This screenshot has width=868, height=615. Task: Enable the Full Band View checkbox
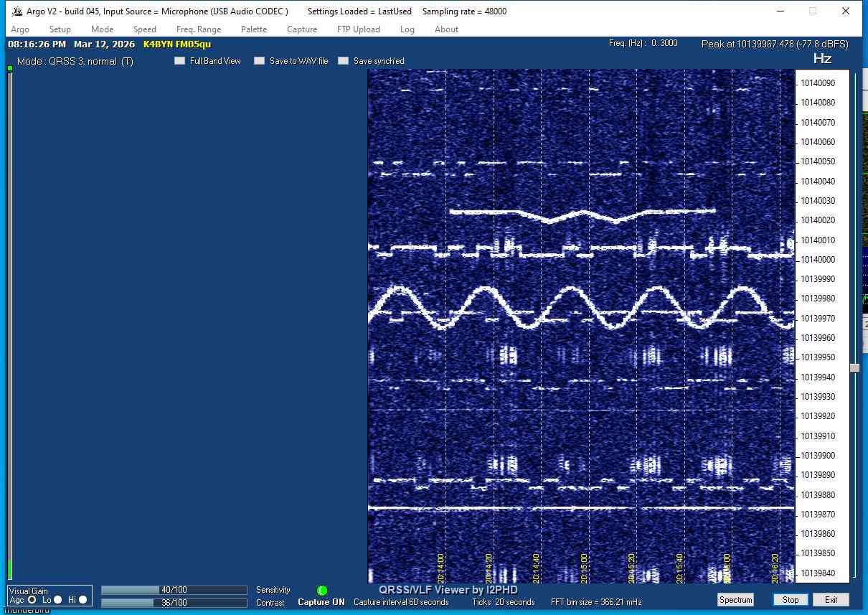pos(180,61)
